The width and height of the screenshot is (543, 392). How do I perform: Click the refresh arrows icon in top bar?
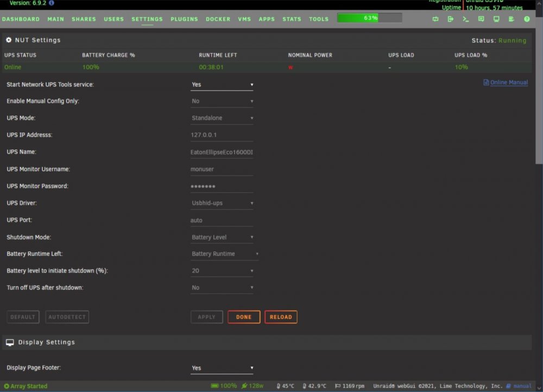435,19
